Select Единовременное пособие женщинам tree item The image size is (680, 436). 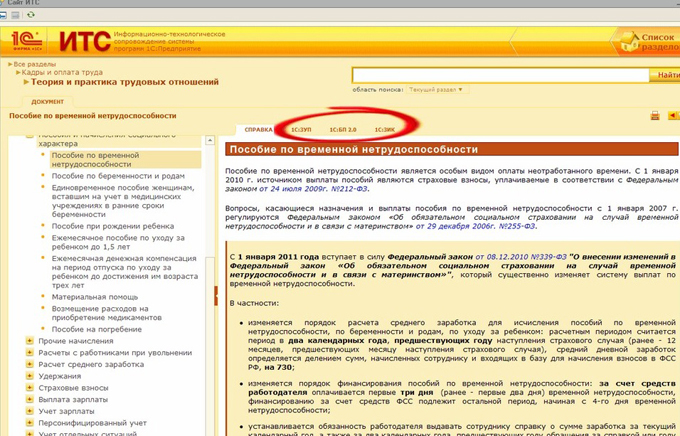pyautogui.click(x=123, y=201)
